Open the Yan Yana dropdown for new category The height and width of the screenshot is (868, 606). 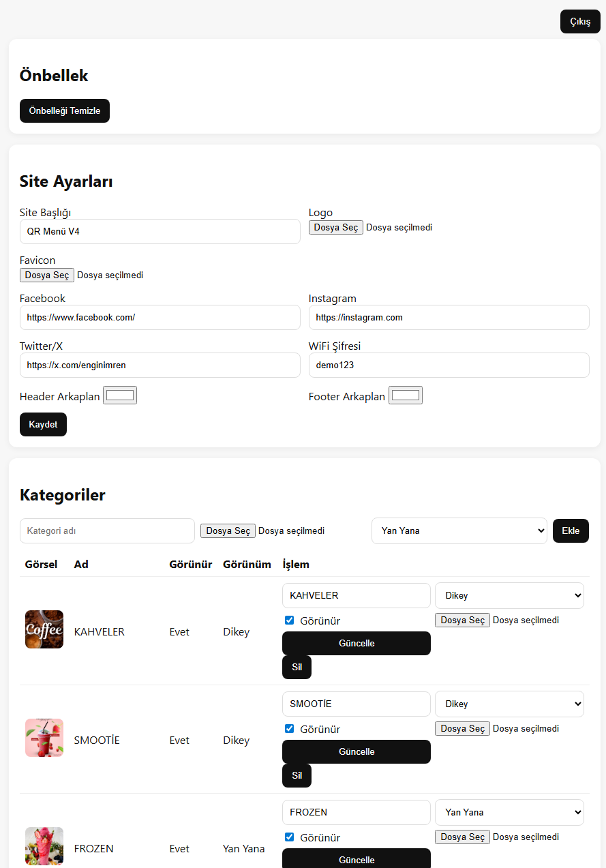[459, 531]
